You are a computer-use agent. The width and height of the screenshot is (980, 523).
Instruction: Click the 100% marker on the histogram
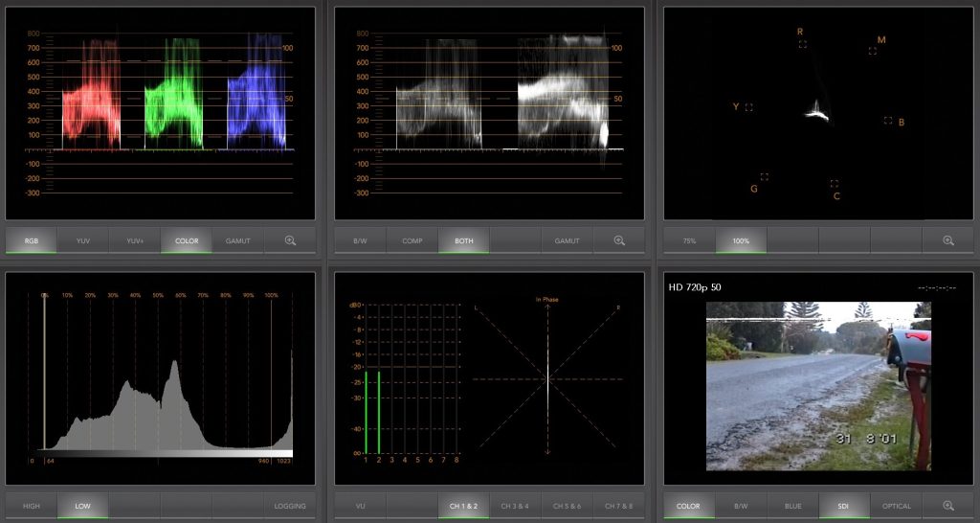pos(271,295)
